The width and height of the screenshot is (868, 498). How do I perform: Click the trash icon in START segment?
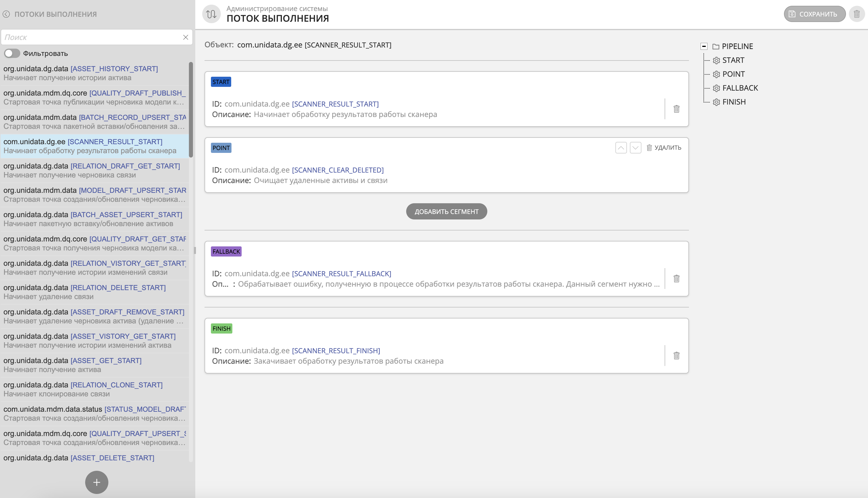[676, 109]
